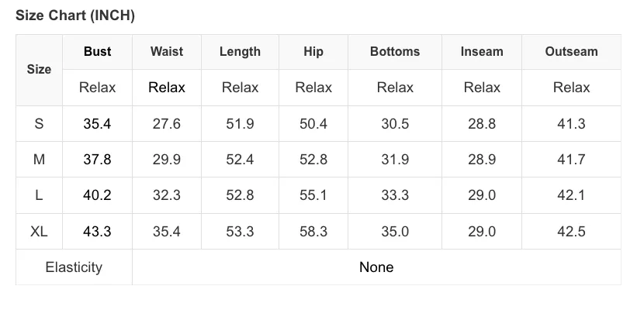Select the M size row label

tap(39, 159)
